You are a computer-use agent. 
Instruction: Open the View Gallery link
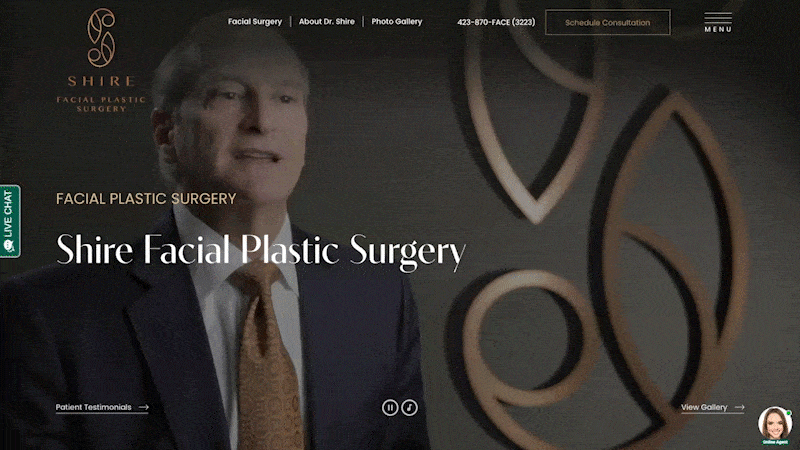point(704,407)
